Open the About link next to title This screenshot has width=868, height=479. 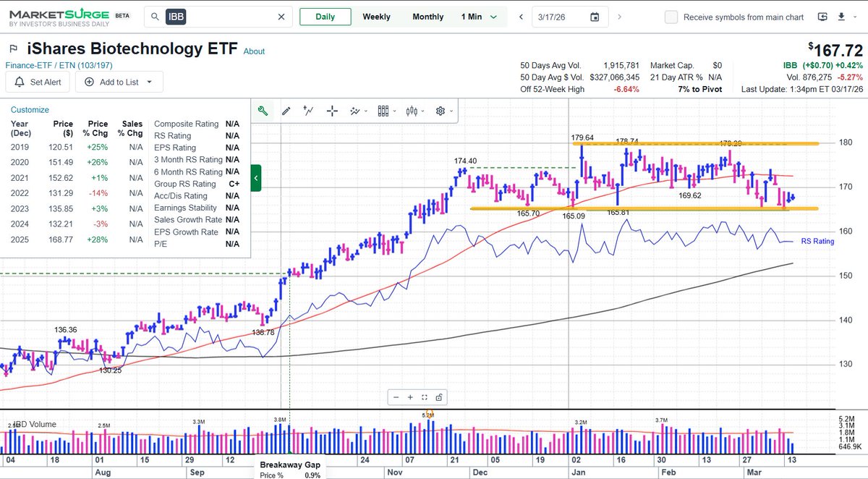[254, 51]
